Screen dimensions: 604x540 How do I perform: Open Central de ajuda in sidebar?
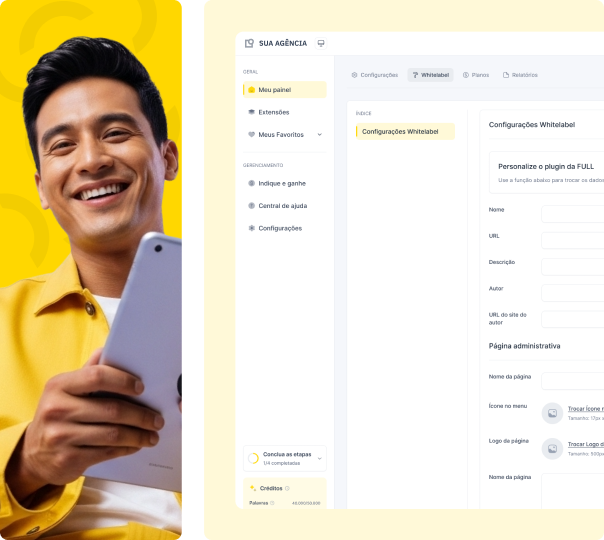282,206
